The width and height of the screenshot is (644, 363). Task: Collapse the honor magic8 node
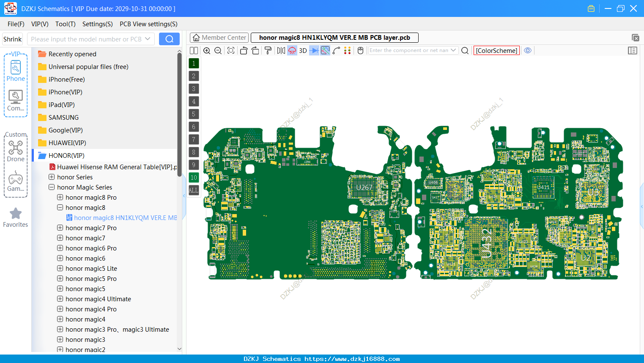60,207
